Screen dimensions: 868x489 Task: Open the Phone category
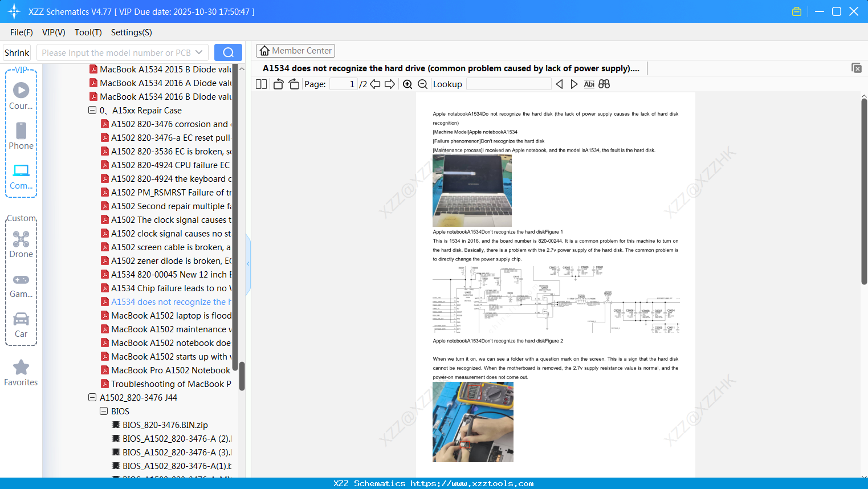21,136
